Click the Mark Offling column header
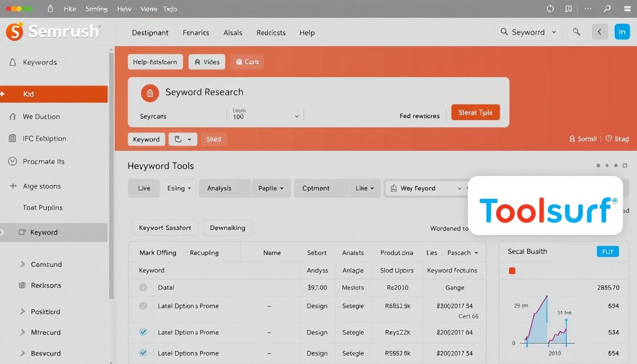The width and height of the screenshot is (637, 364). click(x=158, y=253)
